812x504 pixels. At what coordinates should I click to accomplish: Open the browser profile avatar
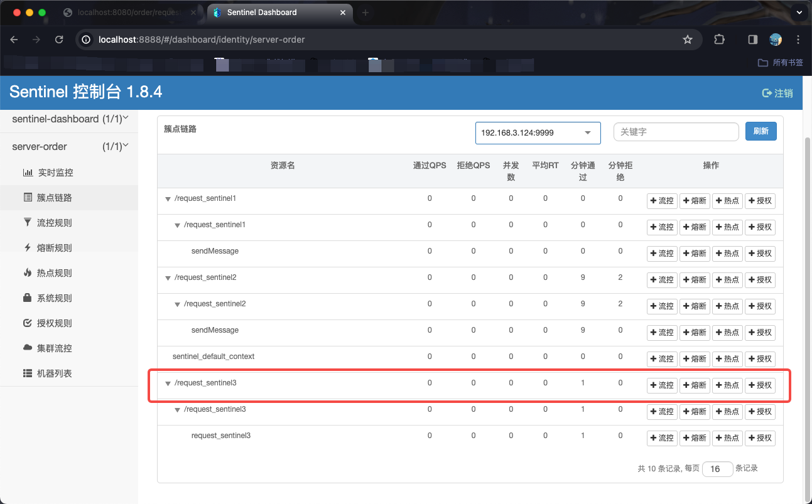pos(776,40)
